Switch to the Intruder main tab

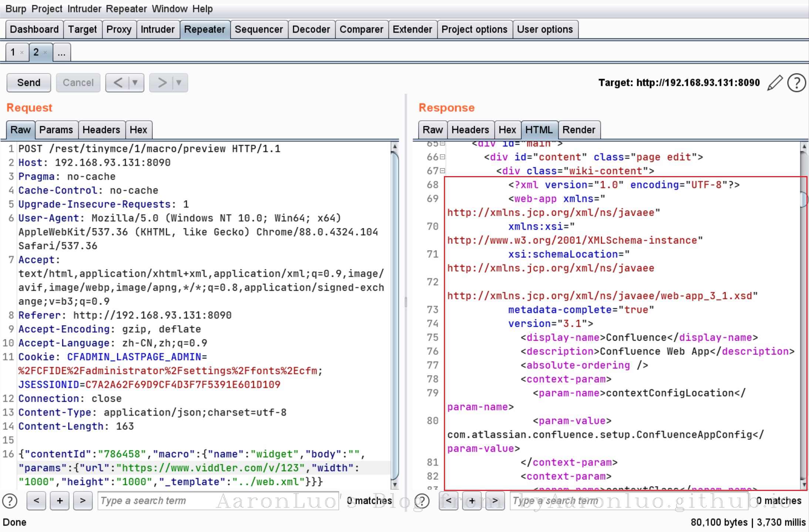pos(157,30)
